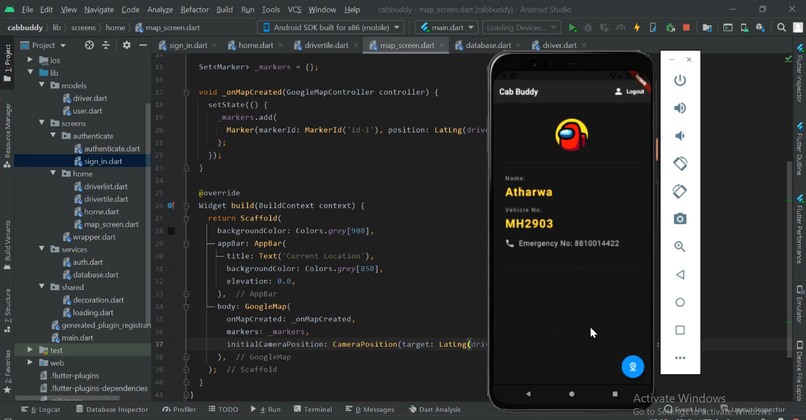Collapse the lib folder

pos(30,72)
